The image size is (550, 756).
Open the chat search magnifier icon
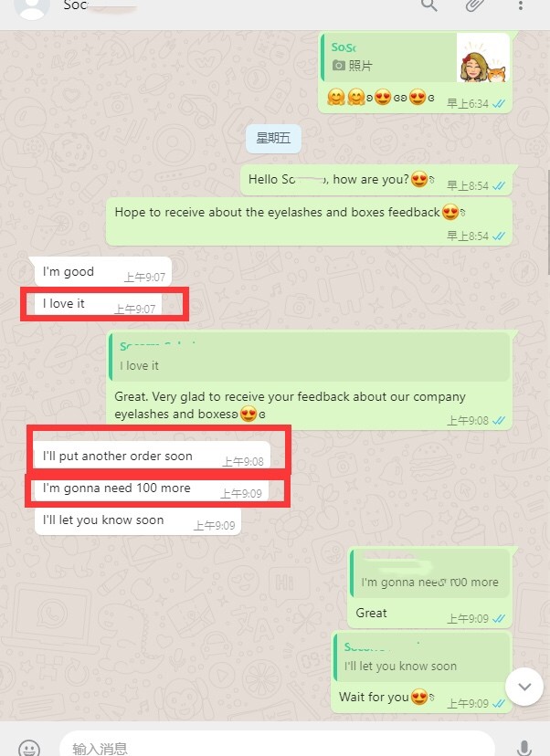click(428, 5)
